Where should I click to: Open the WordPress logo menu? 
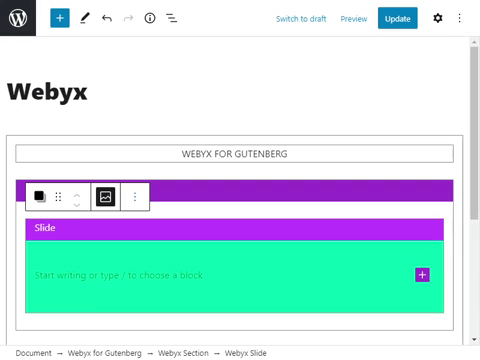coord(18,18)
